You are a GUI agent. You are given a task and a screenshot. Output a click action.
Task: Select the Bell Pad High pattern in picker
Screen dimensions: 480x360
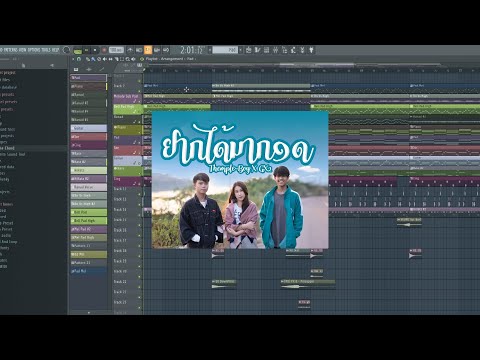pos(89,220)
